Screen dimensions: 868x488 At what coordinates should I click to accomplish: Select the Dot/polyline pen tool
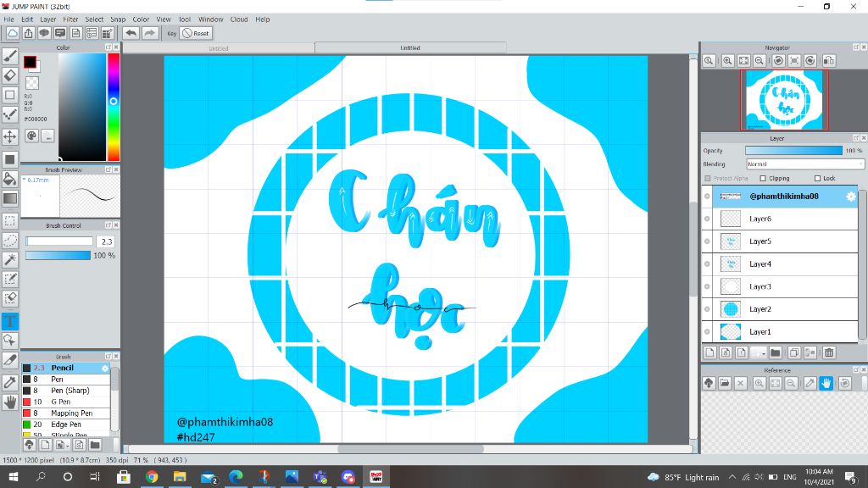click(x=10, y=114)
